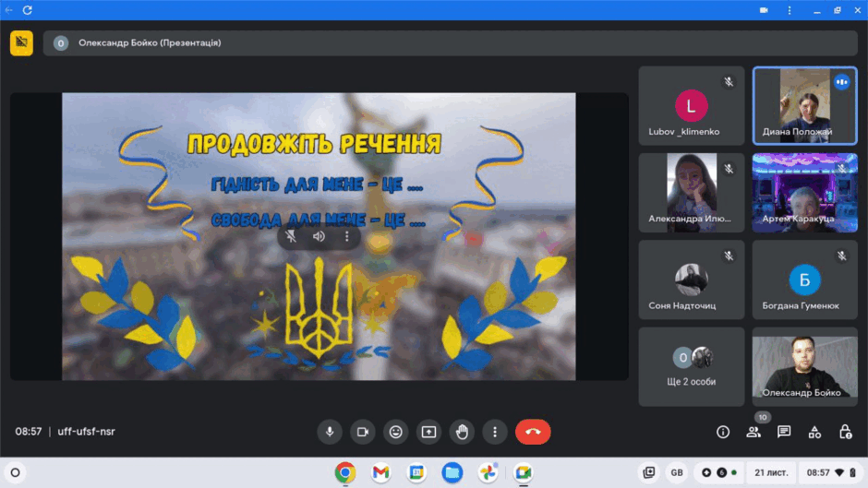Click the muted mic icon on Соня Надточиц tile
The image size is (868, 488).
(x=729, y=256)
